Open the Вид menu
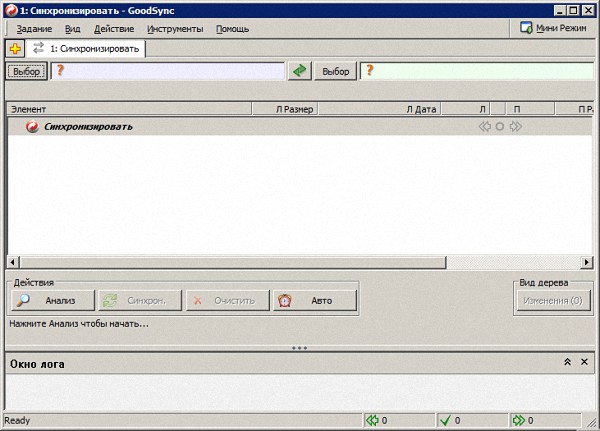600x431 pixels. tap(73, 29)
